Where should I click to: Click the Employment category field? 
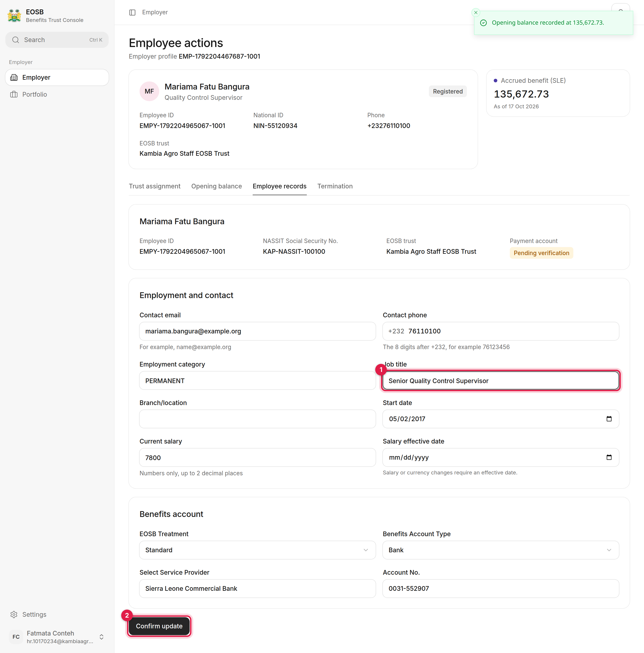[257, 381]
